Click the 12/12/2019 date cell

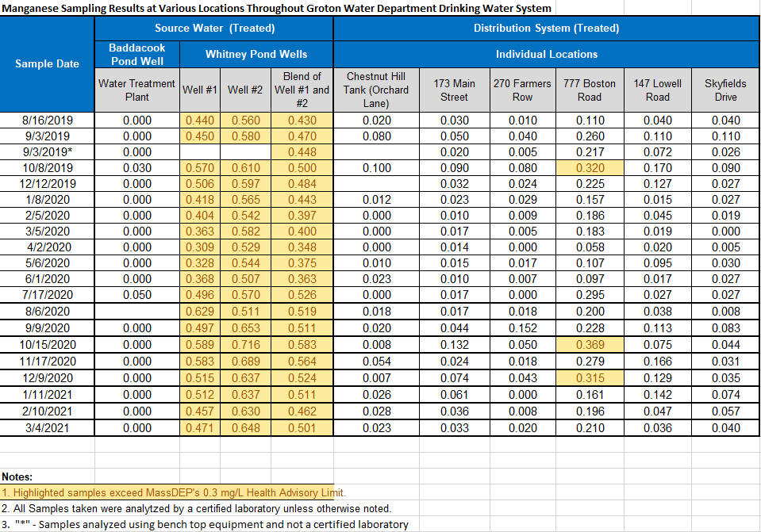(x=47, y=184)
